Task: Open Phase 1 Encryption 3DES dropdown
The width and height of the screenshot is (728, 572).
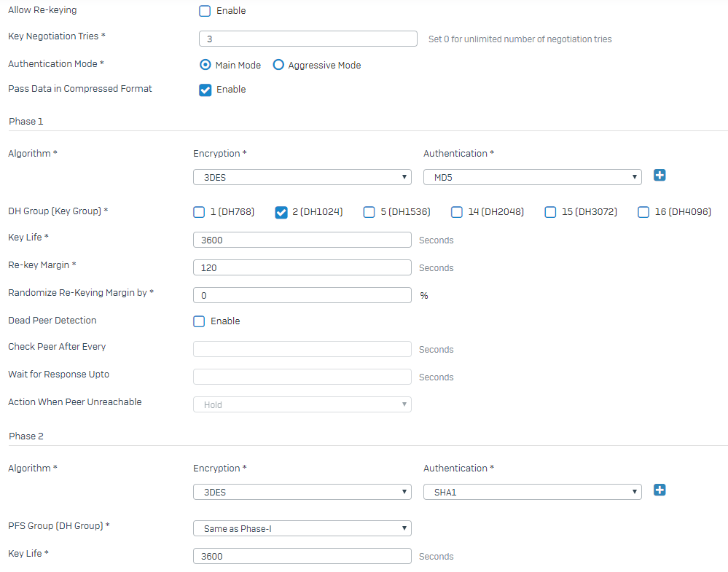Action: tap(302, 177)
